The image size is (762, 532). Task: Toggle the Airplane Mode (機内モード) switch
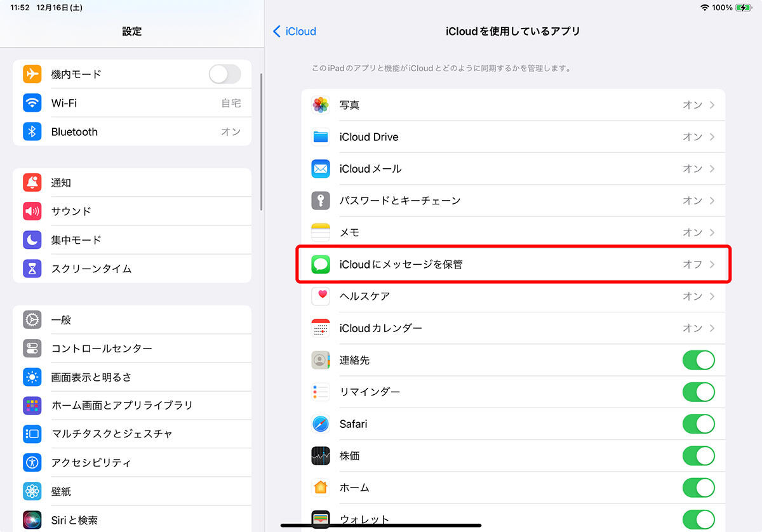point(225,74)
